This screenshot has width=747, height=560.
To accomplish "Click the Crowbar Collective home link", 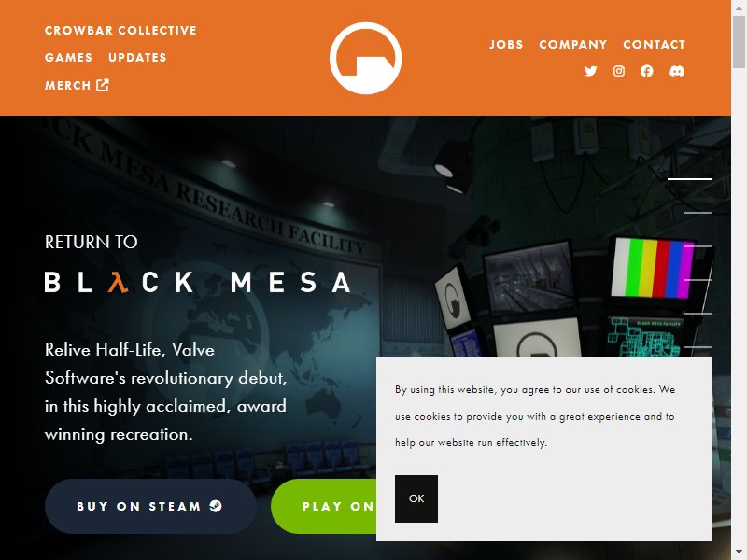I will click(120, 31).
